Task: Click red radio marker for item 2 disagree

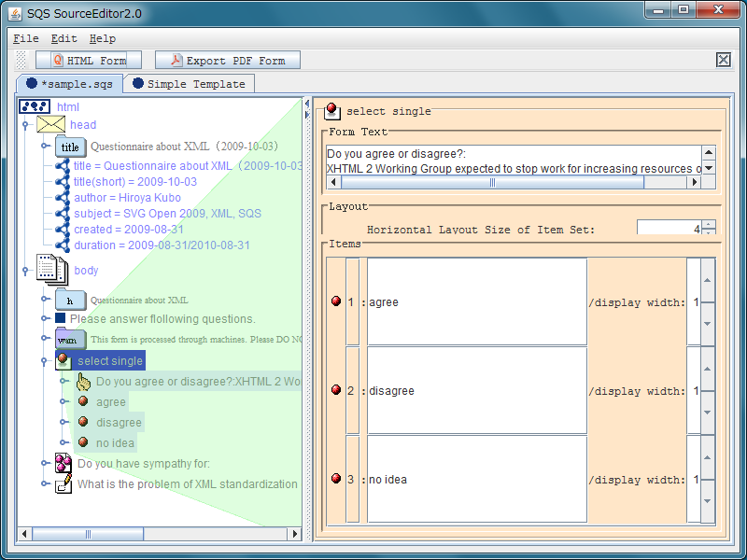Action: tap(336, 390)
